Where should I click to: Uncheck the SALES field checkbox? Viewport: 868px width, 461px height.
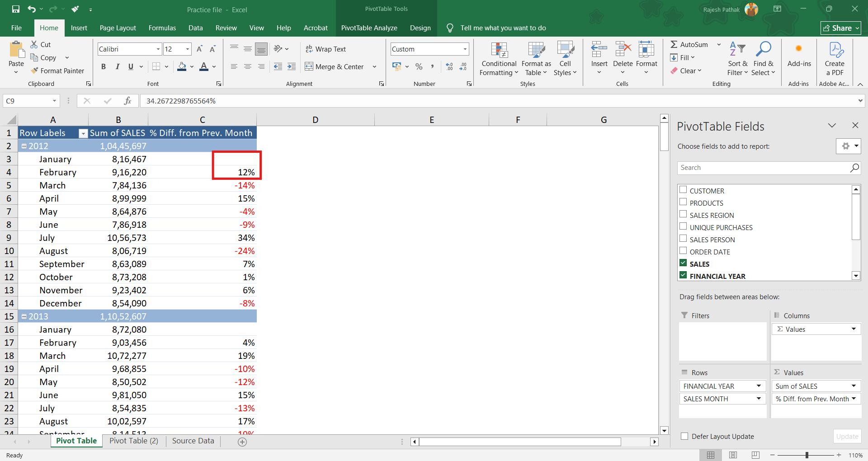(683, 263)
